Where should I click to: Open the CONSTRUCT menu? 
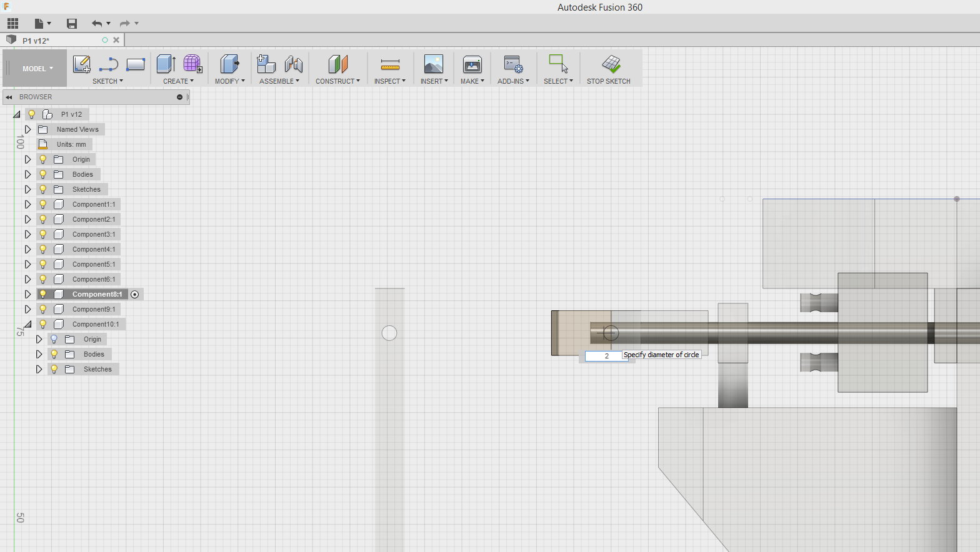[337, 81]
